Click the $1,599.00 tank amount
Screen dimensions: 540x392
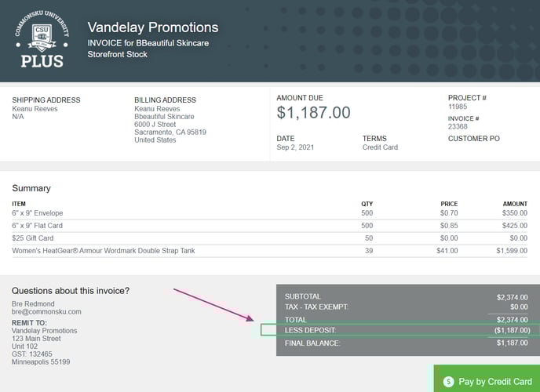coord(511,251)
